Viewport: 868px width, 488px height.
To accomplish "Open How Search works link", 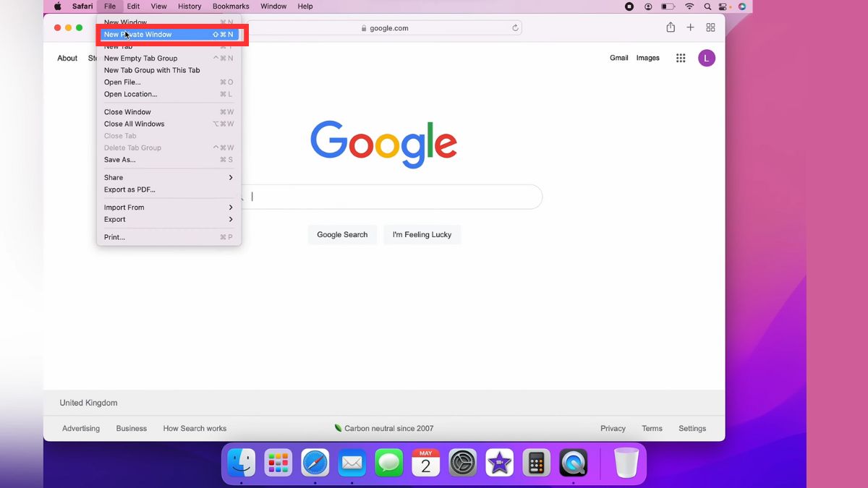I will [x=195, y=429].
